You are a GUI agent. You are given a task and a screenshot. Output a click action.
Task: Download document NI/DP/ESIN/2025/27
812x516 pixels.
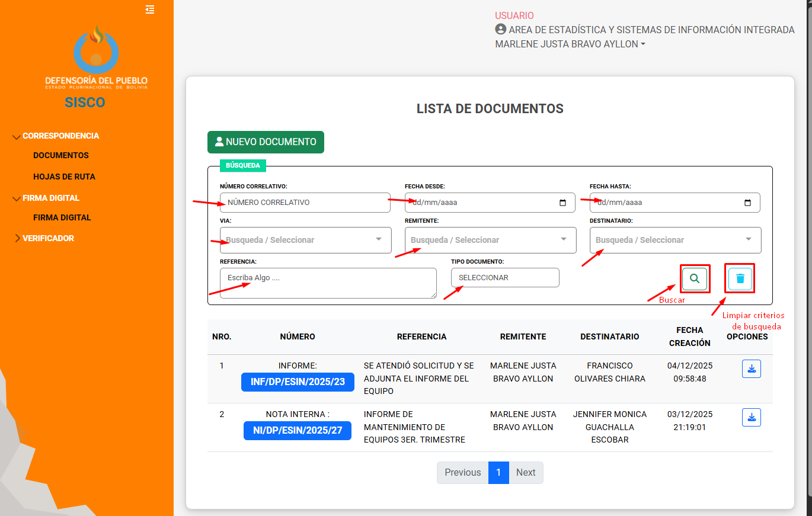tap(751, 417)
